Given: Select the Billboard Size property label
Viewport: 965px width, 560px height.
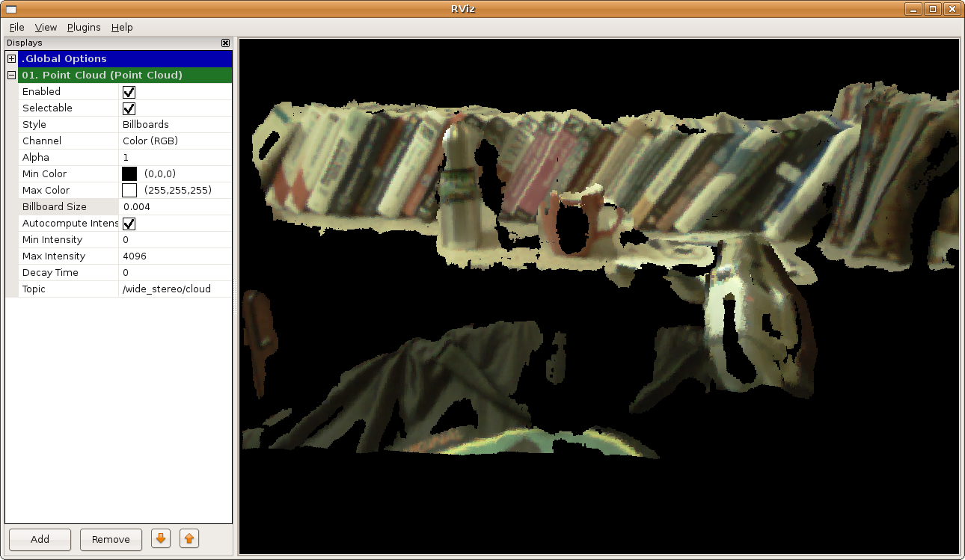Looking at the screenshot, I should (55, 206).
